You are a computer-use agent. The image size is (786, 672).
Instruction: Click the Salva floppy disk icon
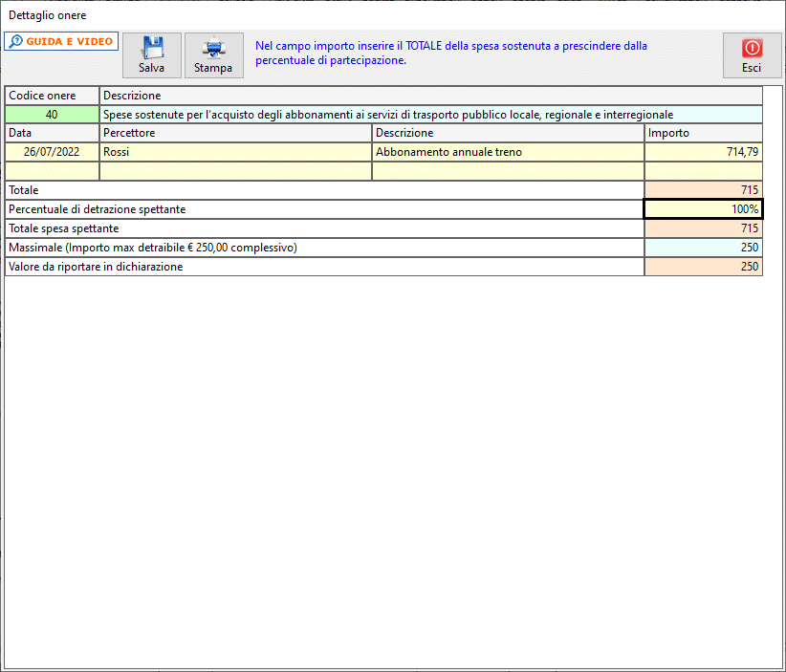(x=151, y=49)
